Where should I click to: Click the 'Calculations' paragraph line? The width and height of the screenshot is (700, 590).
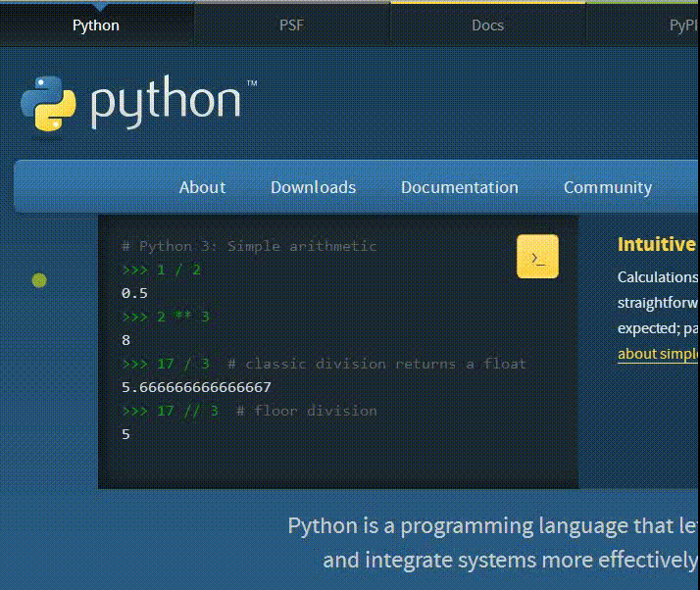coord(658,277)
